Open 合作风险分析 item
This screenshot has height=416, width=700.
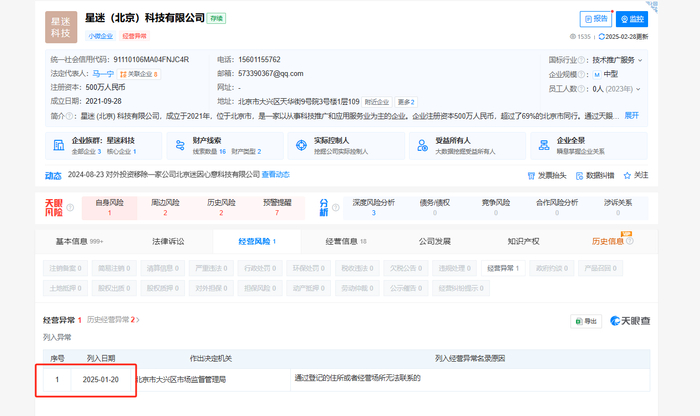(x=557, y=208)
